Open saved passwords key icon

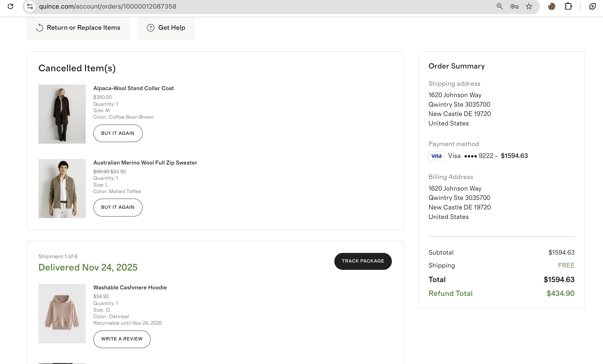point(514,6)
